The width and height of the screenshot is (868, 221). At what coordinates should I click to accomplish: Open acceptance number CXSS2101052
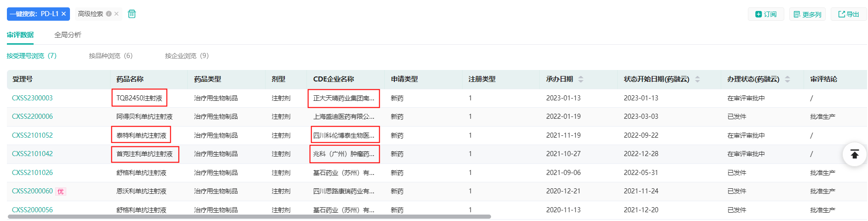(x=32, y=135)
